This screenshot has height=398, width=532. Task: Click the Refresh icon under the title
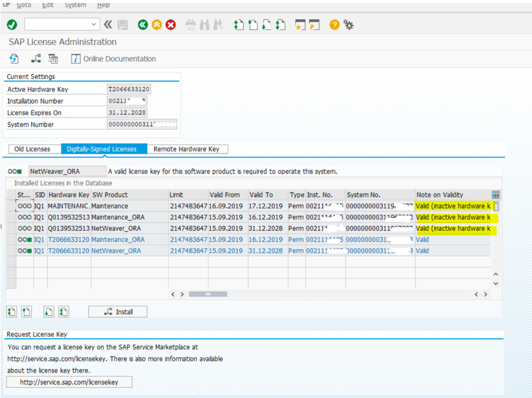[x=14, y=58]
